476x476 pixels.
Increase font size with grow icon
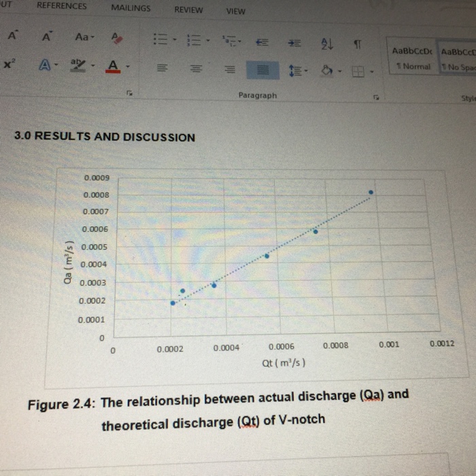pyautogui.click(x=14, y=36)
